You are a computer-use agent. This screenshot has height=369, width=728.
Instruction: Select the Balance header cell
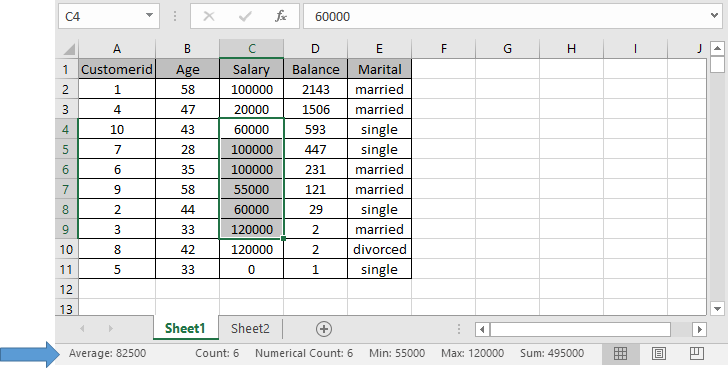315,69
